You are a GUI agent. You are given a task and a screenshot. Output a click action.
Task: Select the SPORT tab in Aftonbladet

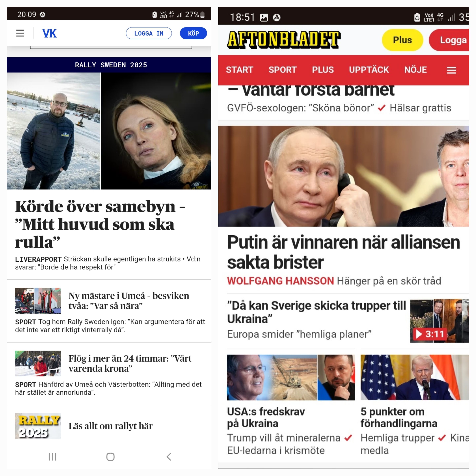click(283, 70)
